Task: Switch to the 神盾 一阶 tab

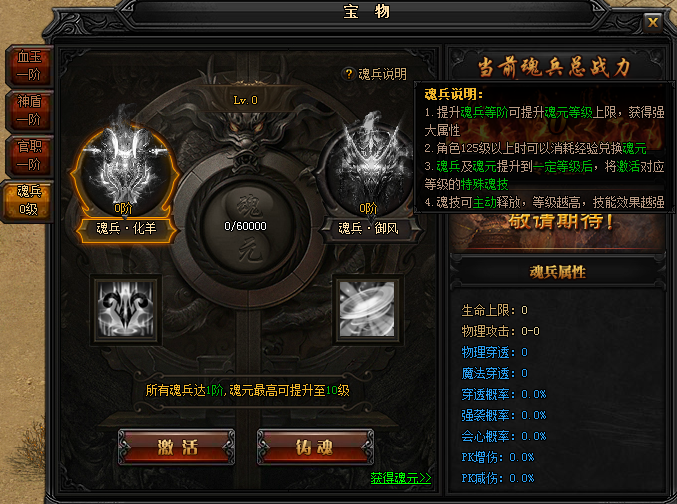Action: point(29,111)
